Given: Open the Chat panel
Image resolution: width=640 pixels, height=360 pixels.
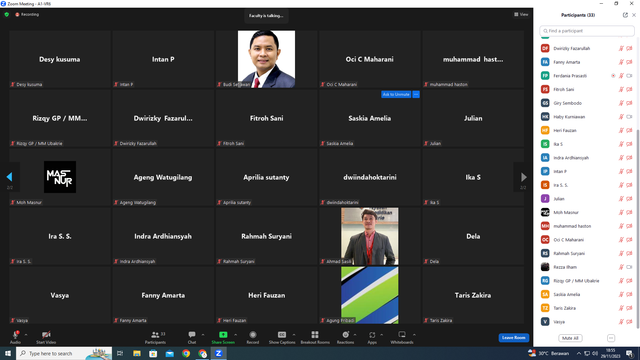Looking at the screenshot, I should point(192,337).
